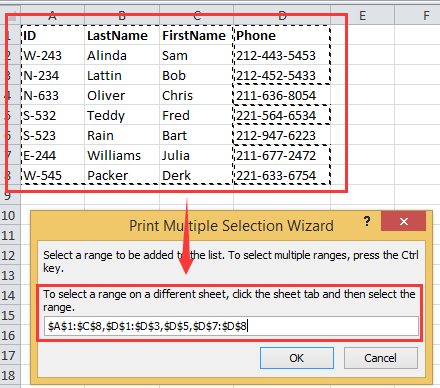Select row 14 header

coord(10,296)
